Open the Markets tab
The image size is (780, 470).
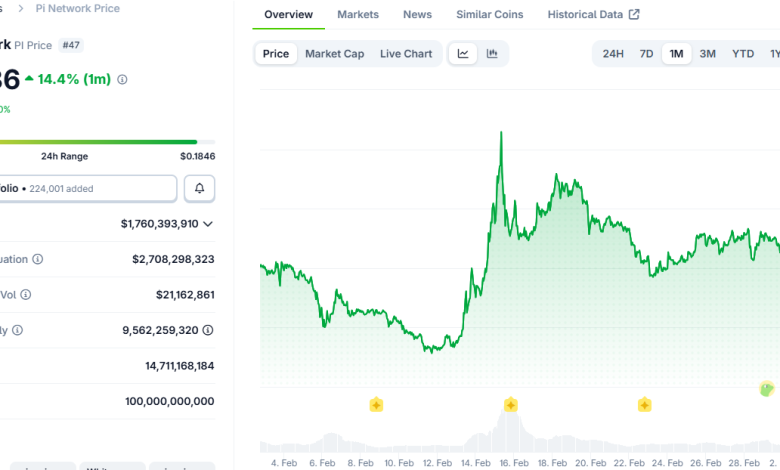tap(358, 15)
